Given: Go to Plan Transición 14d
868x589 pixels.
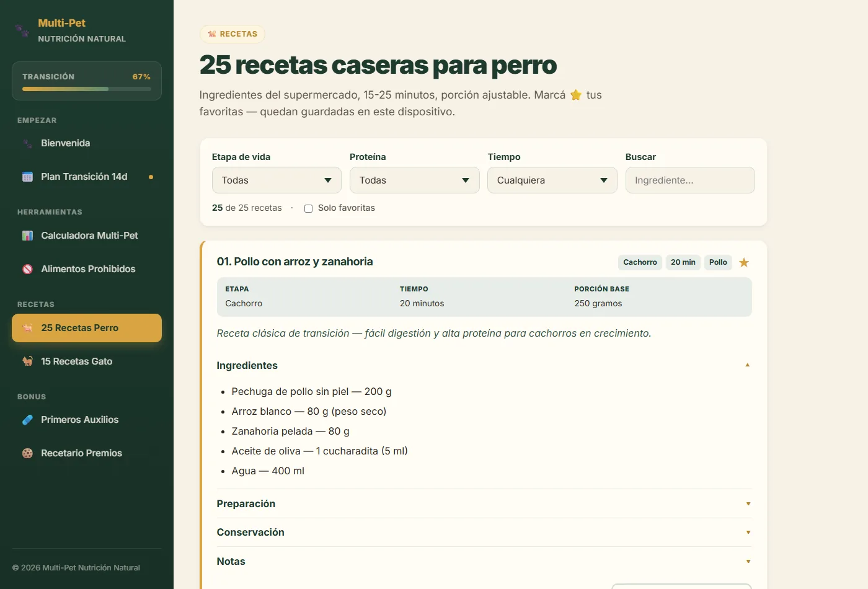Looking at the screenshot, I should click(x=87, y=177).
